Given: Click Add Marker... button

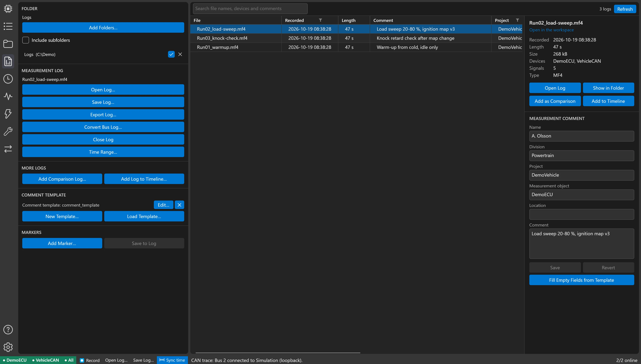Looking at the screenshot, I should pyautogui.click(x=62, y=243).
